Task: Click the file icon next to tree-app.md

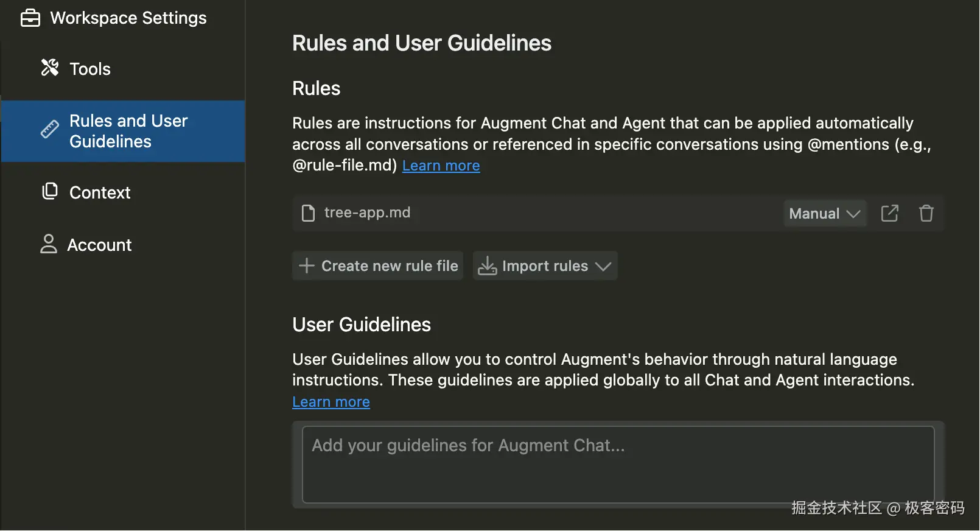Action: point(309,213)
